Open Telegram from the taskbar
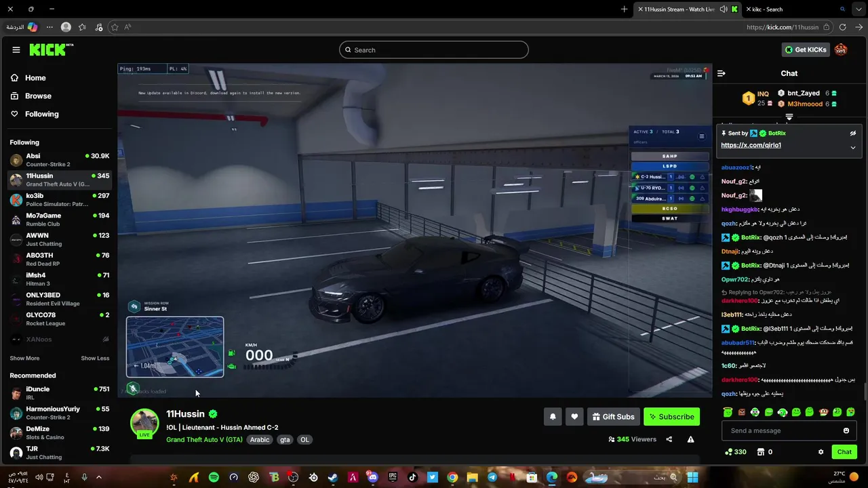This screenshot has width=868, height=488. tap(492, 477)
